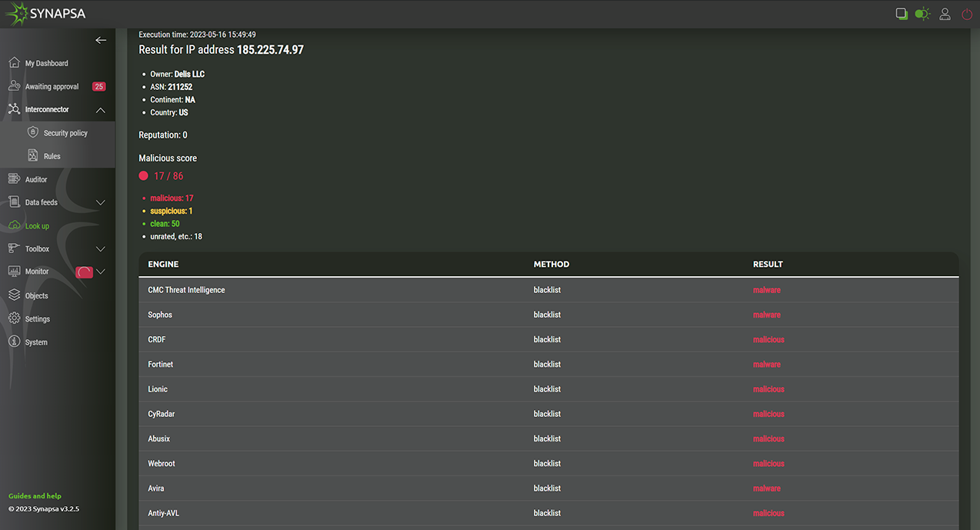Screen dimensions: 980x530
Task: Click the malicious result for CRDF
Action: pos(768,339)
